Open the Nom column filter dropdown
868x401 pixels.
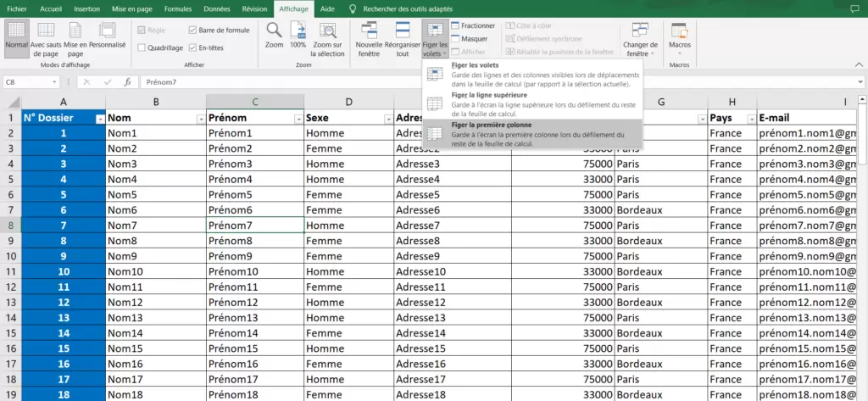[200, 119]
